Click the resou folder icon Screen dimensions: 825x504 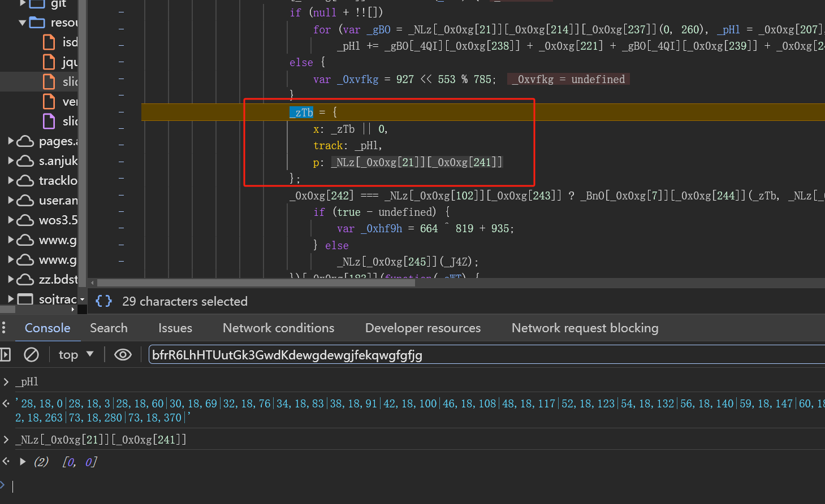pos(37,23)
